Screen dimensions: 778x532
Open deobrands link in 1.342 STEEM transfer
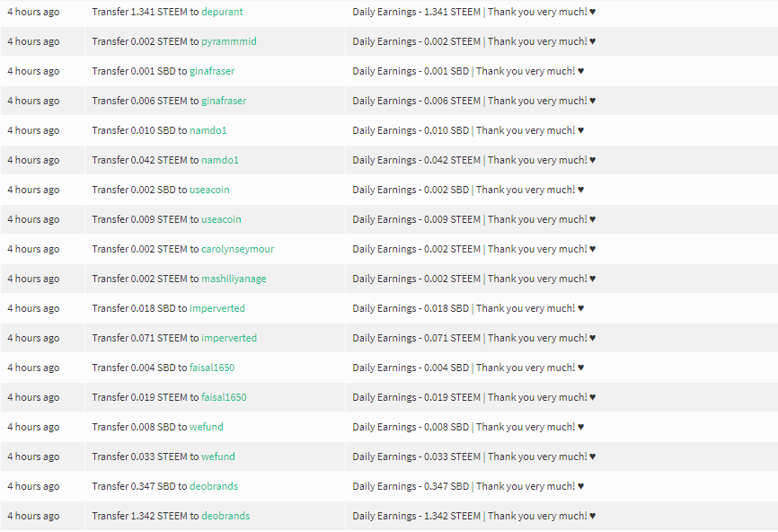coord(225,516)
